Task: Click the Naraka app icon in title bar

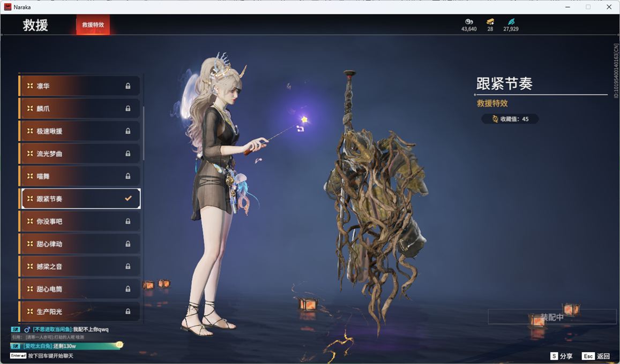Action: click(8, 7)
